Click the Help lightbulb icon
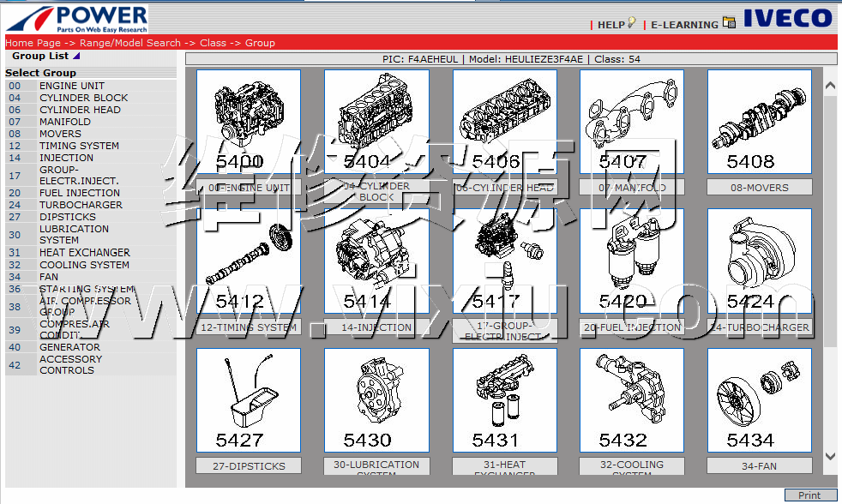Screen dimensions: 842x504 (632, 23)
